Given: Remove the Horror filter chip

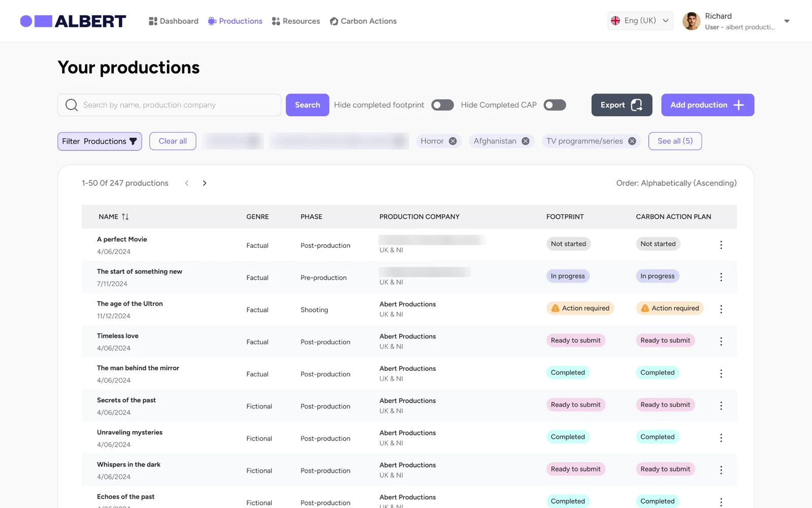Looking at the screenshot, I should pos(453,141).
